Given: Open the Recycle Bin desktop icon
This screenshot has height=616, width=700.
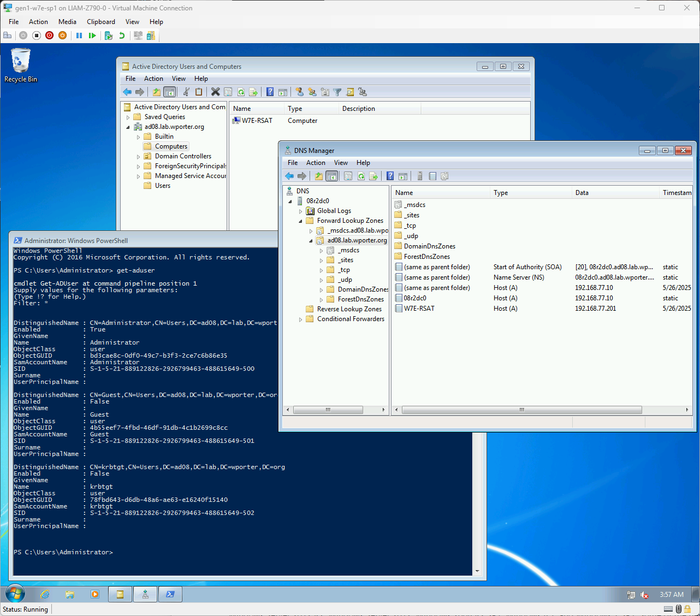Looking at the screenshot, I should pos(21,66).
